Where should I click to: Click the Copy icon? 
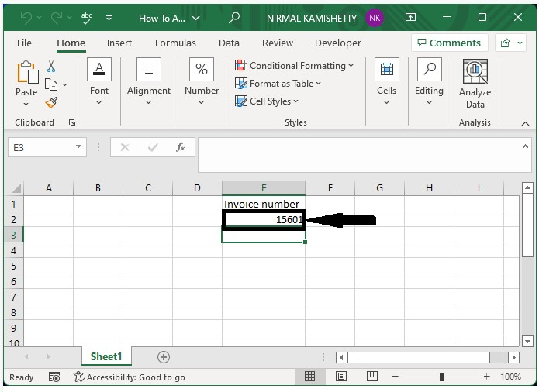tap(51, 84)
